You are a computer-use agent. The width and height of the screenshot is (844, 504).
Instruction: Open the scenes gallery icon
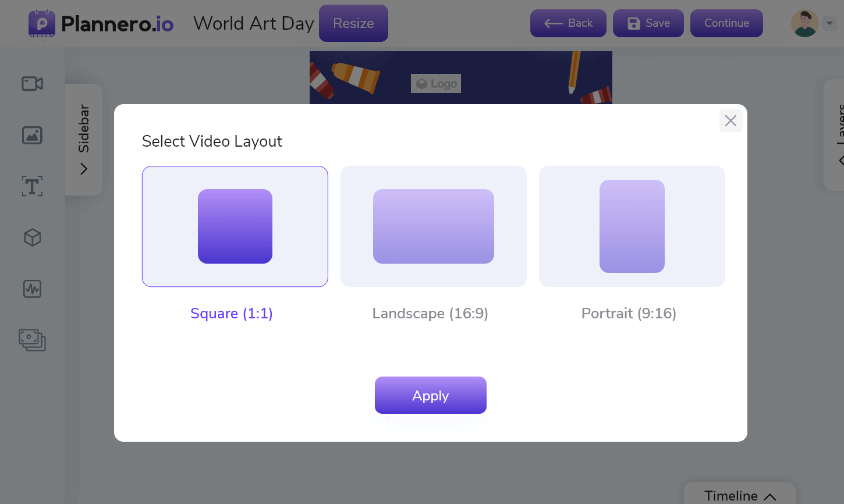point(32,340)
